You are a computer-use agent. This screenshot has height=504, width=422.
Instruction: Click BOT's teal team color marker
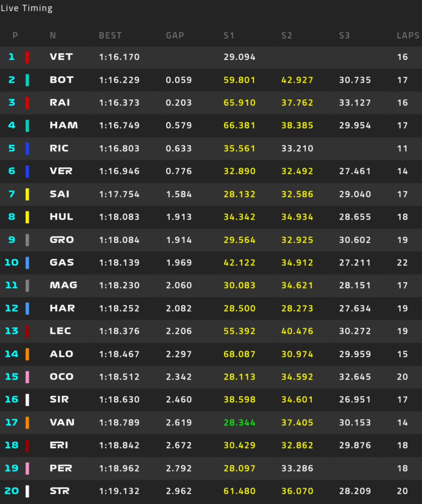point(27,80)
